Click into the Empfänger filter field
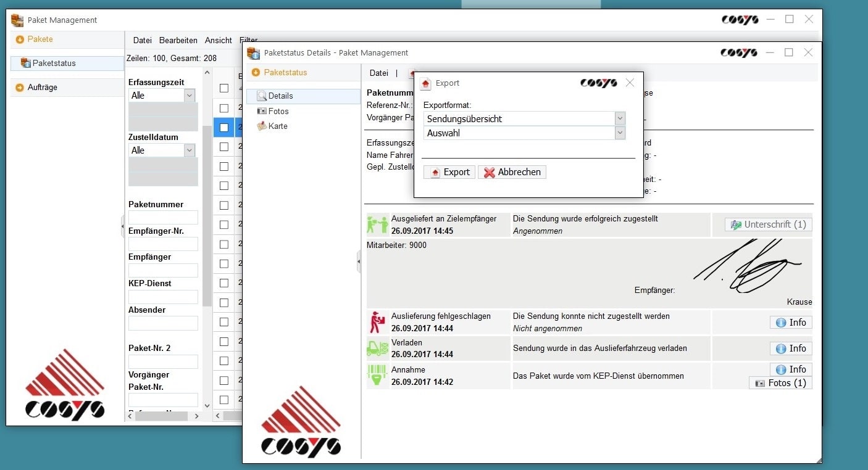868x470 pixels. (x=163, y=270)
